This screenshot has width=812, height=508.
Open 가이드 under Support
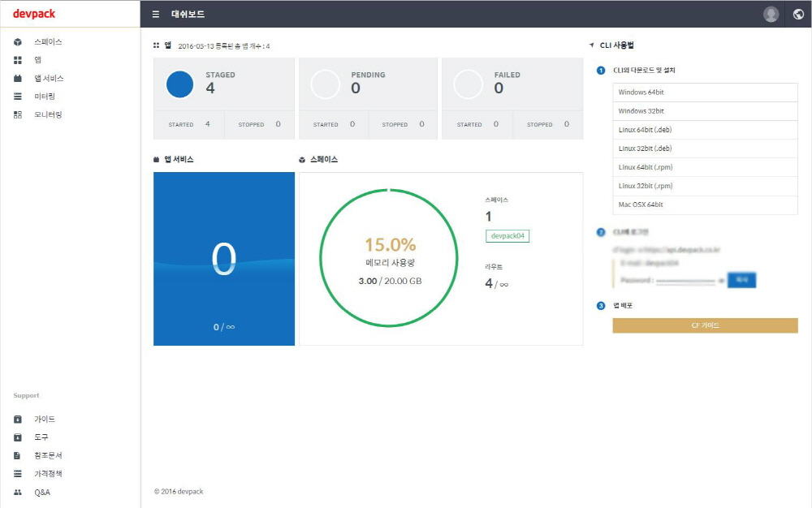click(x=45, y=420)
